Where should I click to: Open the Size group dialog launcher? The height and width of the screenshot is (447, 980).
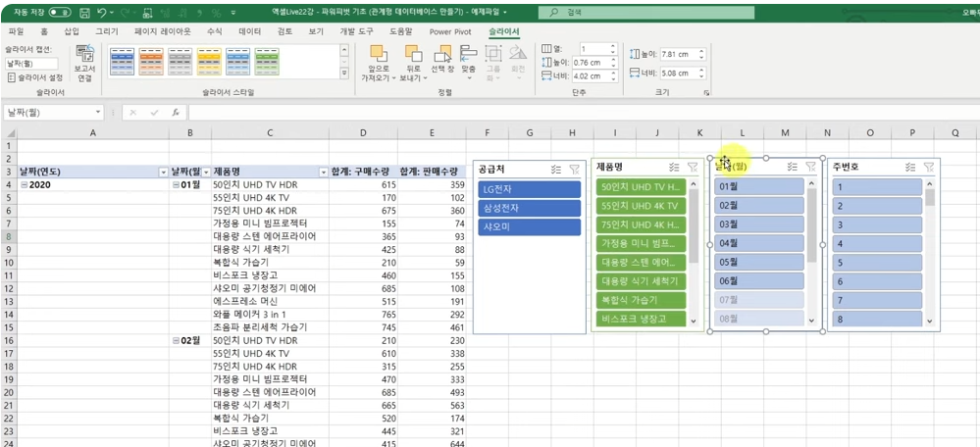(707, 92)
